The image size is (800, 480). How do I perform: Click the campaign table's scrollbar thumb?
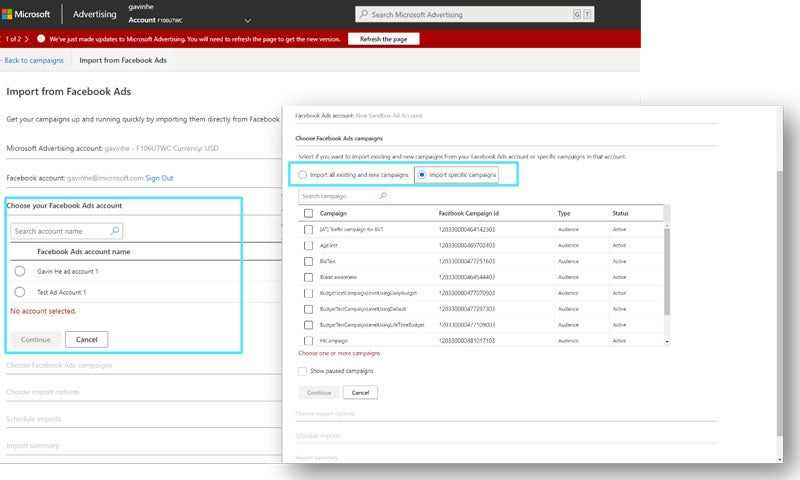(x=667, y=270)
